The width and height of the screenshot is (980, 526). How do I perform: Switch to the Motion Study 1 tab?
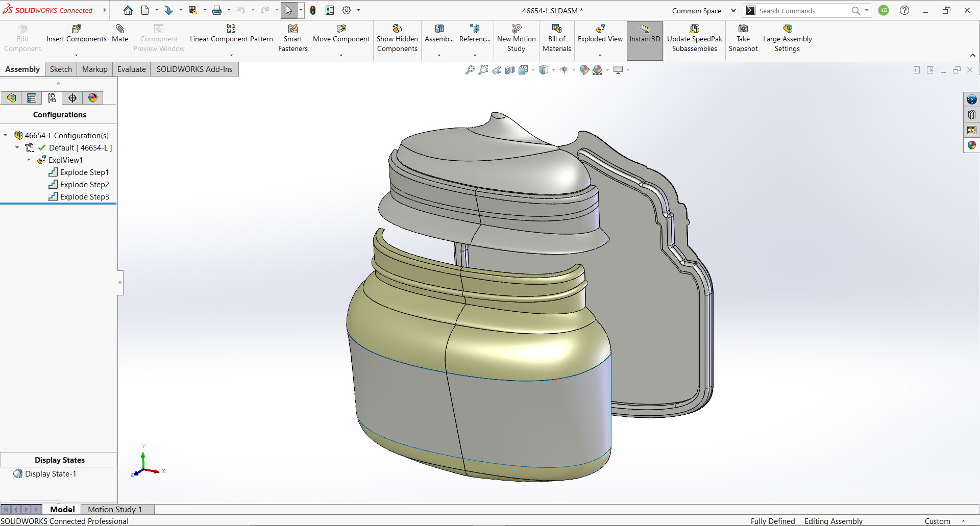(114, 509)
